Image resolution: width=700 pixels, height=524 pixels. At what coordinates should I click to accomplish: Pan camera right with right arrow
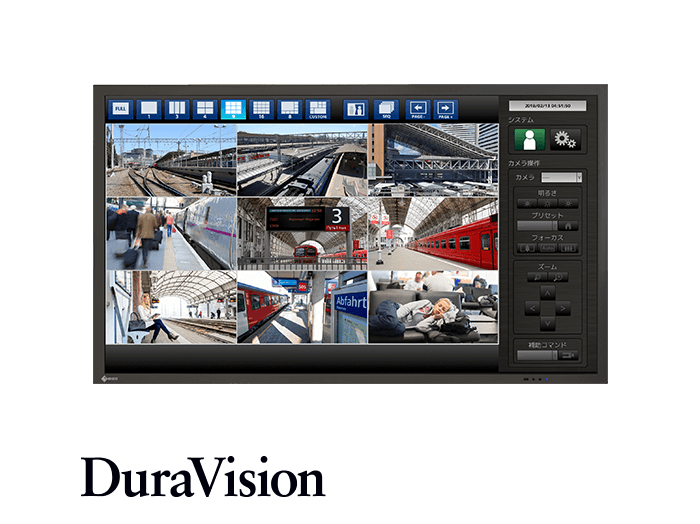(563, 308)
